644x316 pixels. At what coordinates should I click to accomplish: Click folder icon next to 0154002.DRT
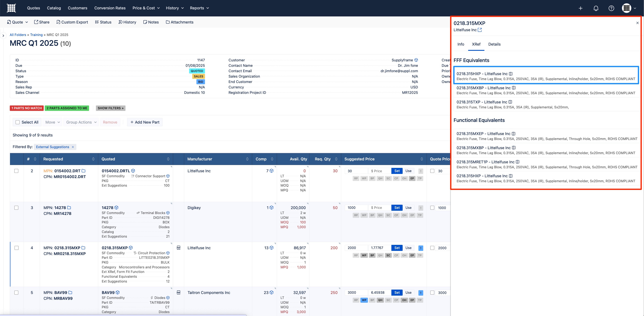[83, 171]
